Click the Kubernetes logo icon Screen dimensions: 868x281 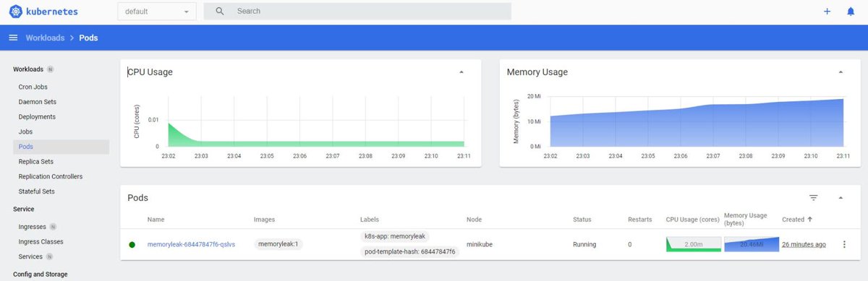click(16, 12)
